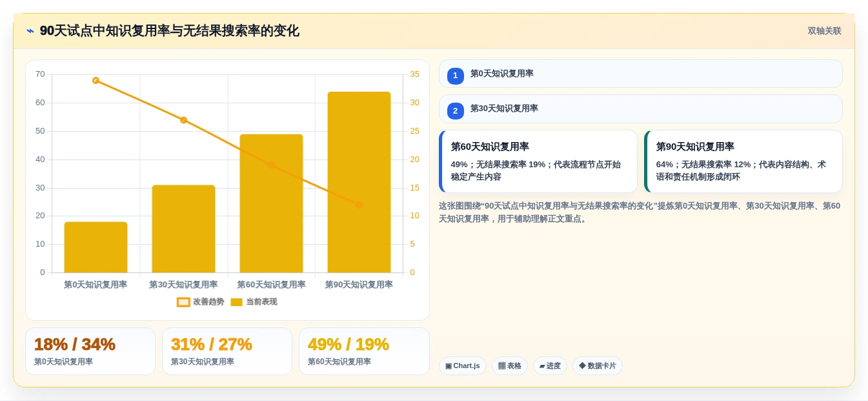
Task: Click the line point on the 第90天 bar
Action: tap(359, 205)
